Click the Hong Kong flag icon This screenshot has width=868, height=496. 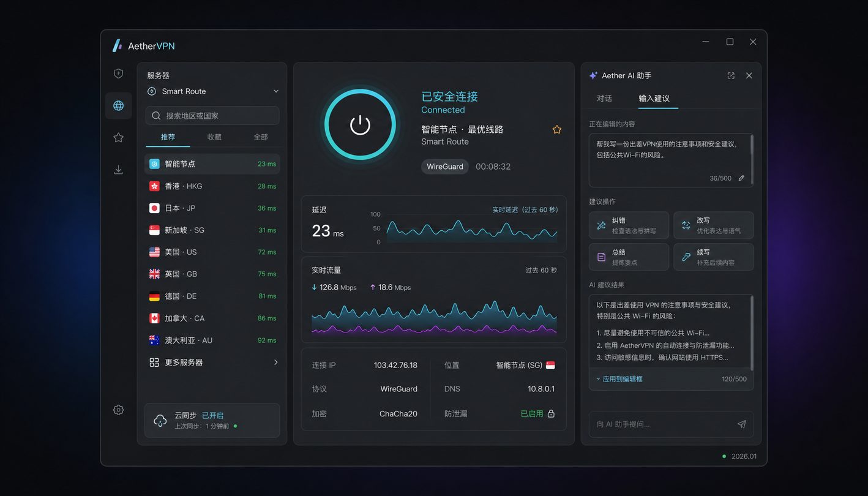click(x=154, y=186)
